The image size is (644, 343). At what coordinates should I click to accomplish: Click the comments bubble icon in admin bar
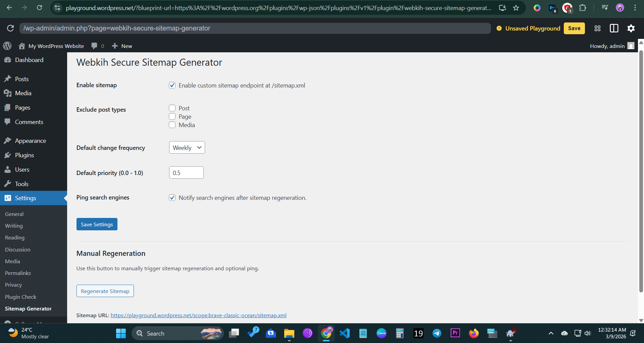click(x=94, y=46)
